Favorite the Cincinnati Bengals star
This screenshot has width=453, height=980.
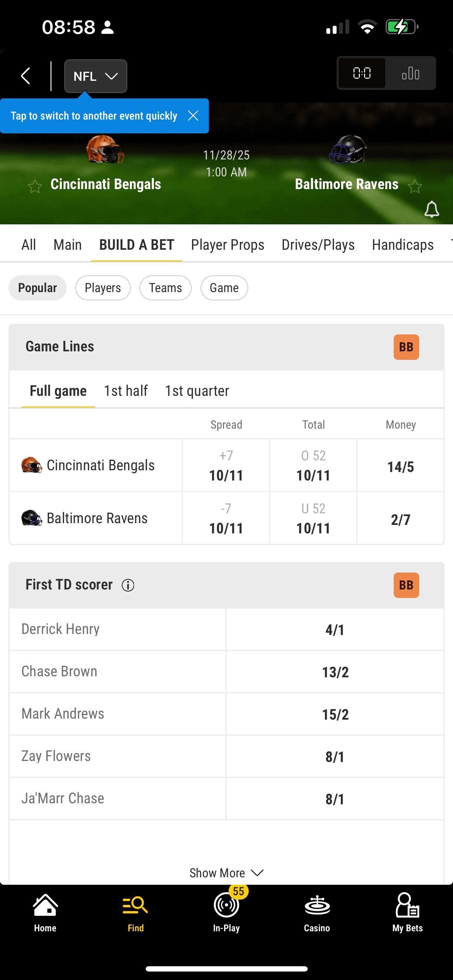tap(35, 186)
